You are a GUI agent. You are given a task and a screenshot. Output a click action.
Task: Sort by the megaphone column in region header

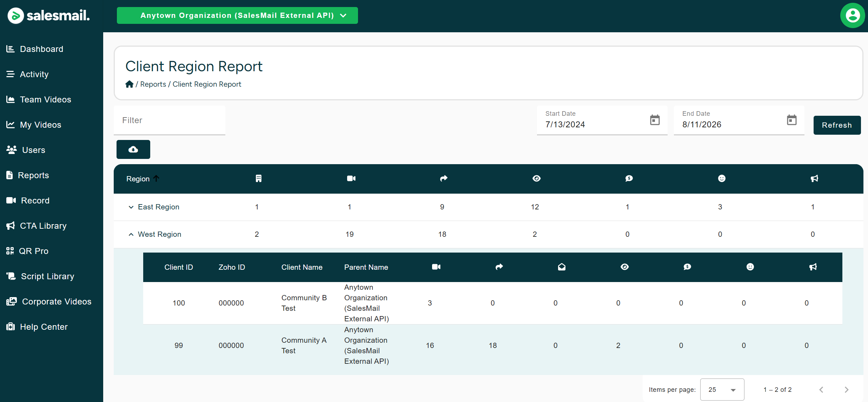pyautogui.click(x=814, y=179)
